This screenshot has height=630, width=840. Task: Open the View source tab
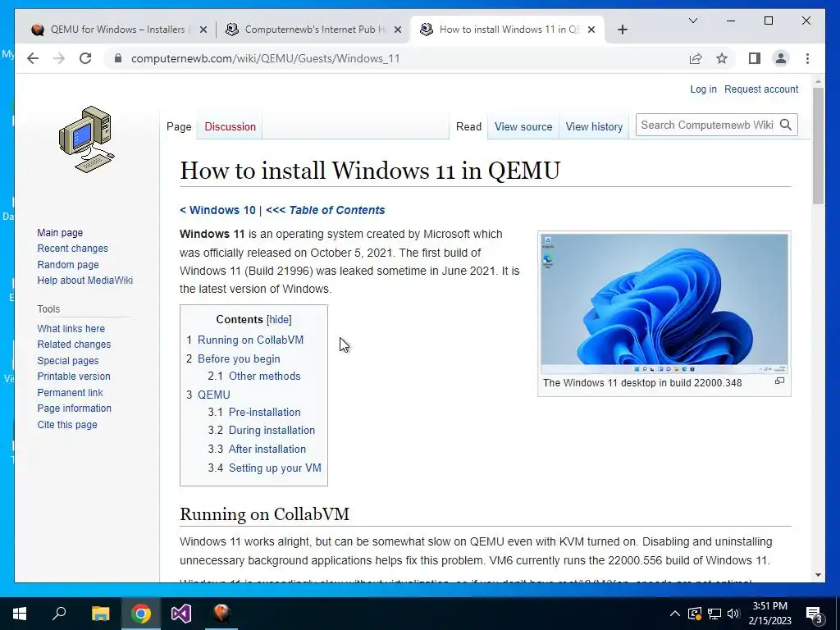coord(523,127)
